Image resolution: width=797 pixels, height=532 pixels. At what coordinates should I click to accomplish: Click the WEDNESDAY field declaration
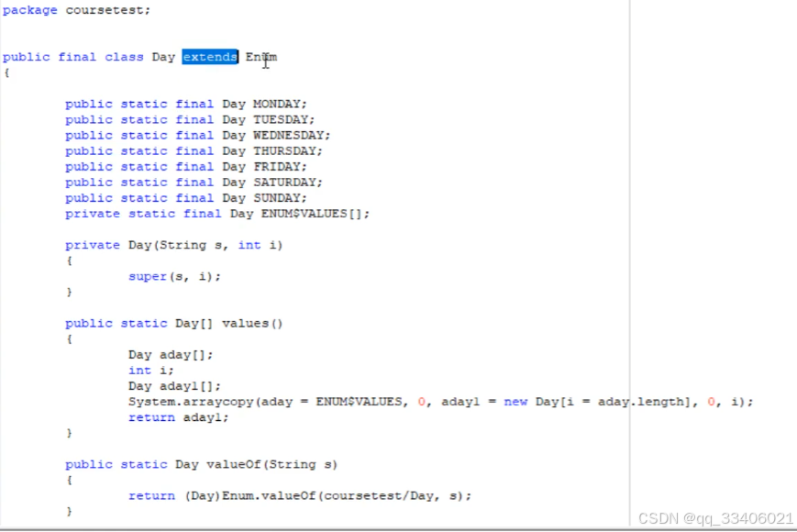tap(198, 136)
